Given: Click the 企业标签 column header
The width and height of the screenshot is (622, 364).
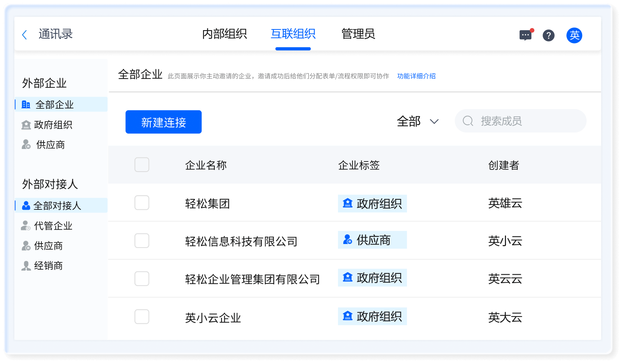Looking at the screenshot, I should [359, 165].
